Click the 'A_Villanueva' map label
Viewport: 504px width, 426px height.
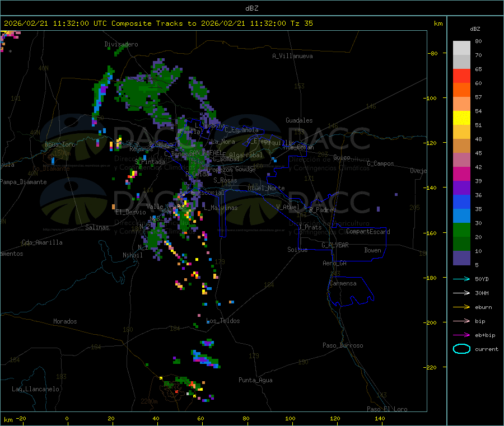click(292, 56)
